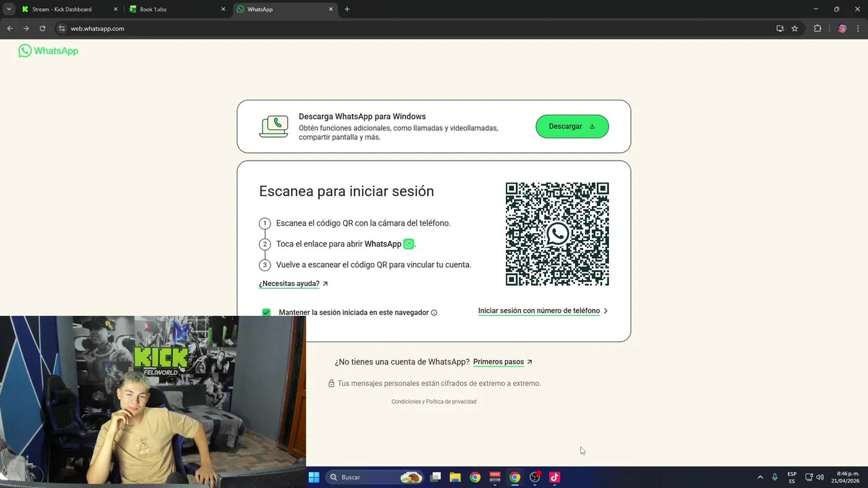Image resolution: width=868 pixels, height=488 pixels.
Task: Click the WhatsApp logo at top left
Action: pos(48,51)
